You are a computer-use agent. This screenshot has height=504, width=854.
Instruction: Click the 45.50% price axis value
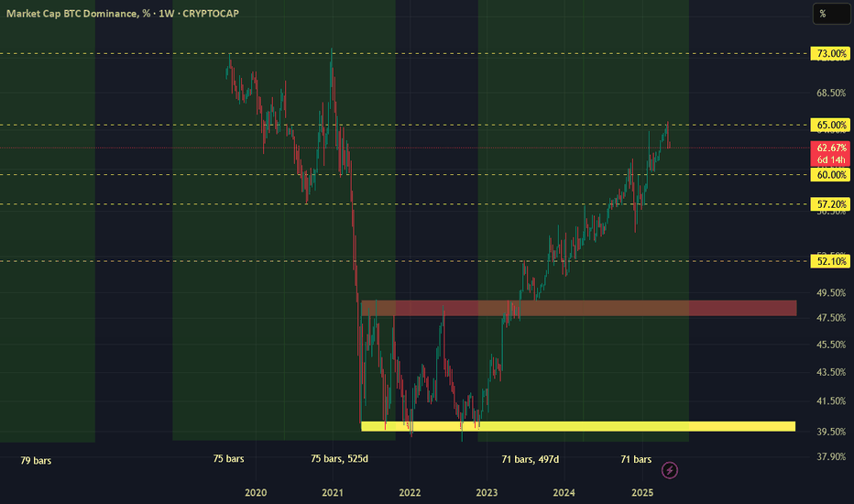pyautogui.click(x=831, y=345)
